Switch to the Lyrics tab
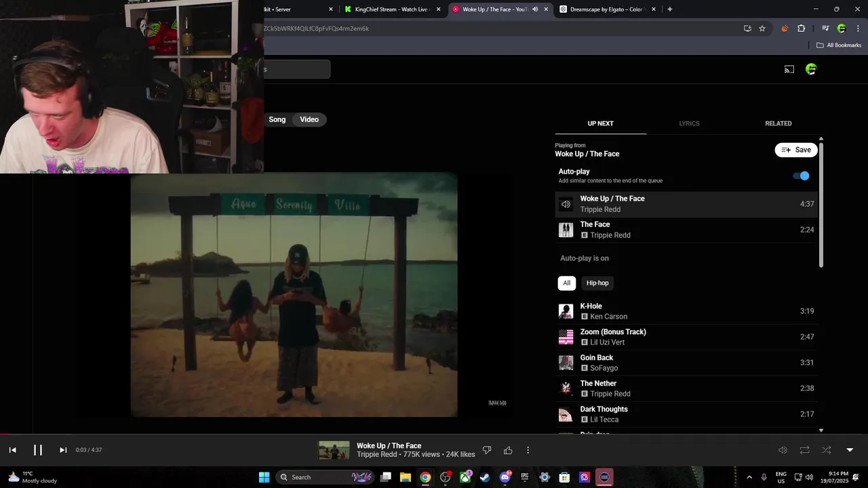The width and height of the screenshot is (868, 488). pyautogui.click(x=689, y=123)
